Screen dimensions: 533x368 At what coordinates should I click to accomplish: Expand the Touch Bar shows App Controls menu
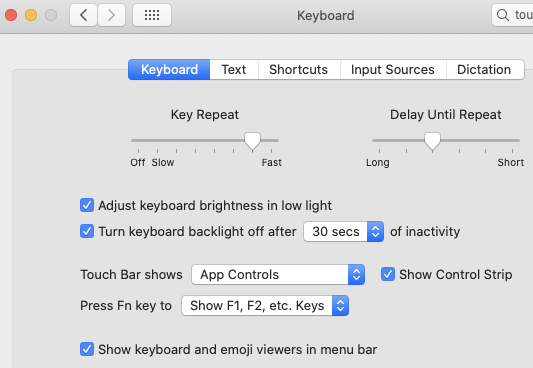click(x=278, y=274)
